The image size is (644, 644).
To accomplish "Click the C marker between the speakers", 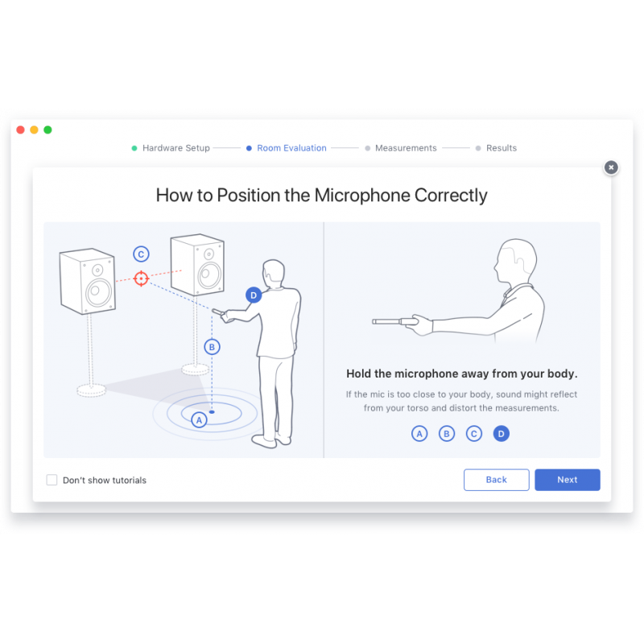I will point(141,254).
